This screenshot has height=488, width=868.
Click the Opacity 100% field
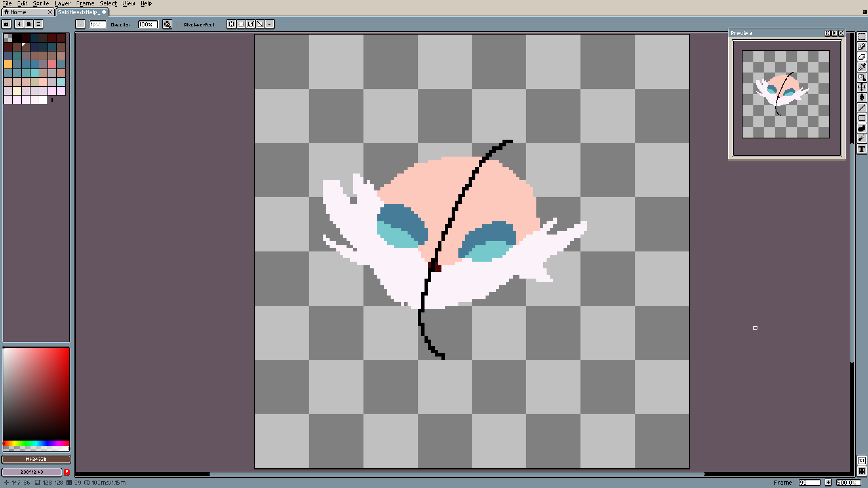pos(148,24)
